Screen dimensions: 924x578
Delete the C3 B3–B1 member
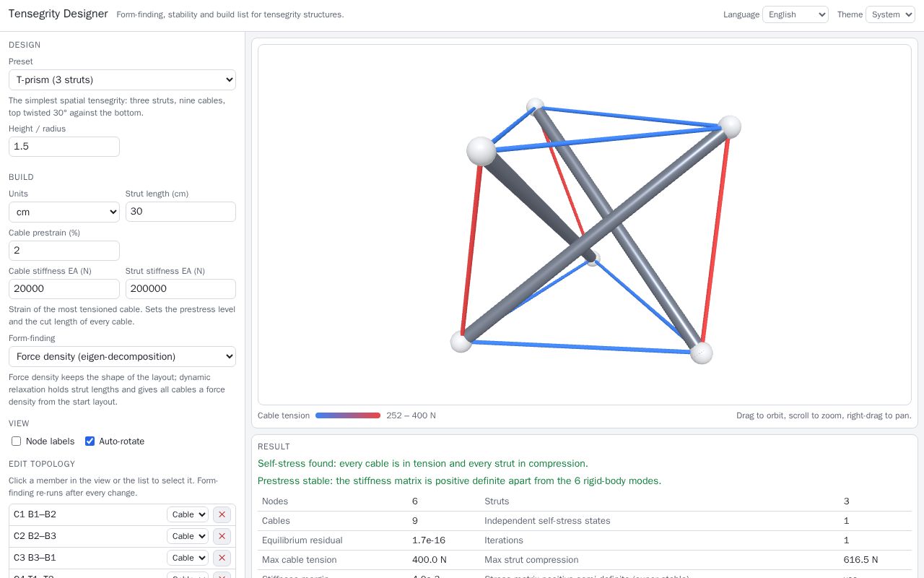[x=222, y=558]
